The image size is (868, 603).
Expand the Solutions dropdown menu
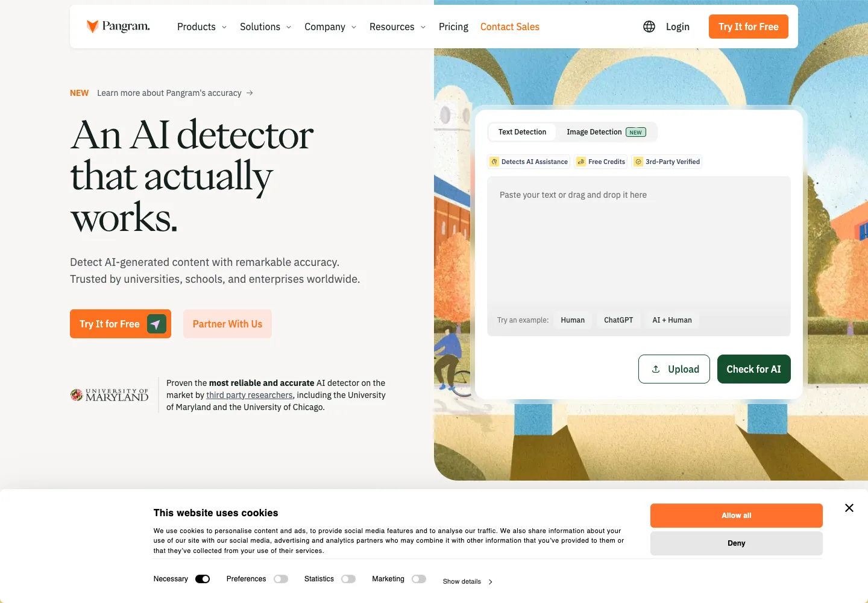(x=266, y=27)
